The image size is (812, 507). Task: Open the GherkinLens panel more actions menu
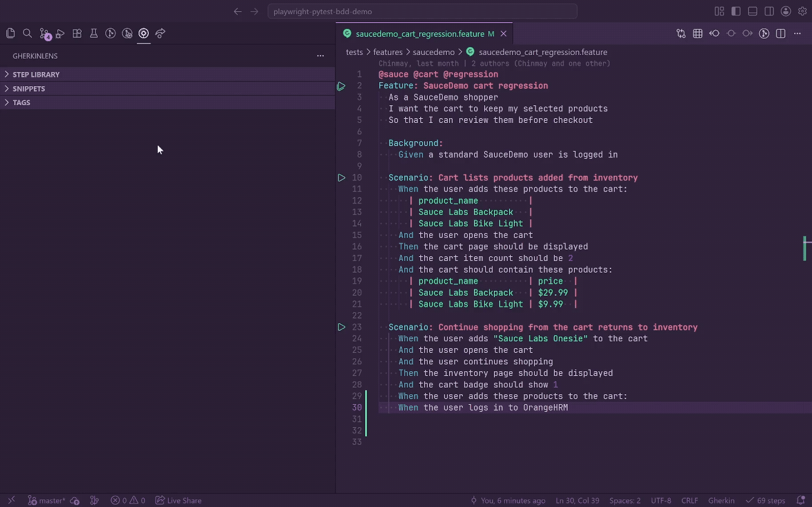click(320, 56)
